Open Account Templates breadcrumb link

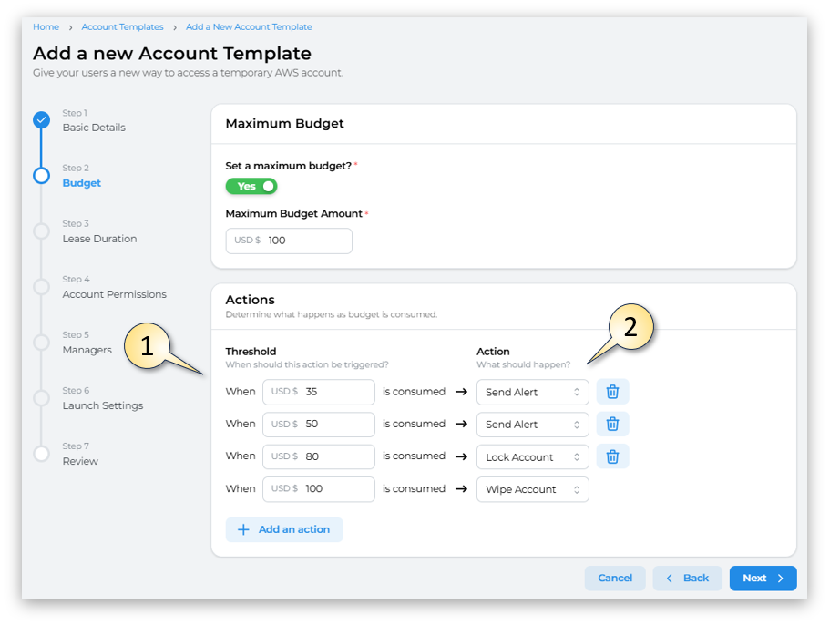point(122,27)
